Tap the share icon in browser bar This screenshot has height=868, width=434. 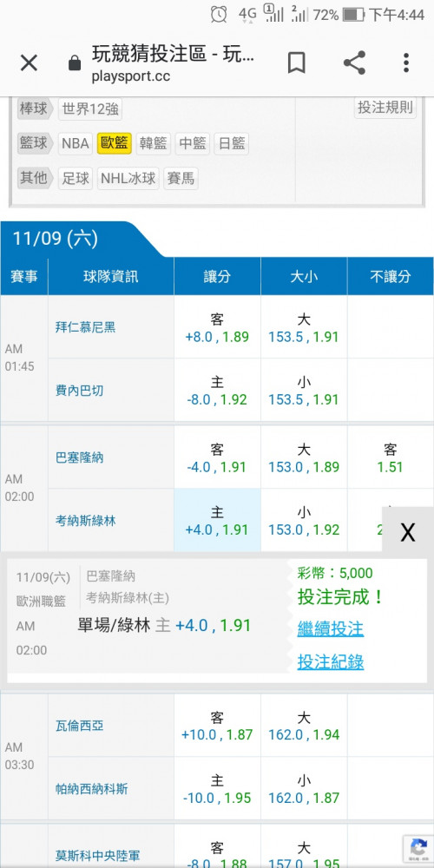354,62
